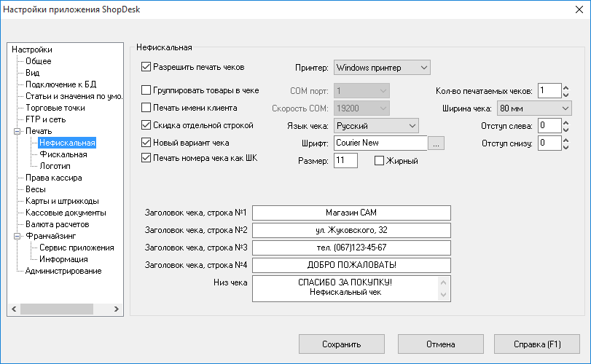Click the Сохранить button
This screenshot has height=364, width=591.
click(343, 344)
